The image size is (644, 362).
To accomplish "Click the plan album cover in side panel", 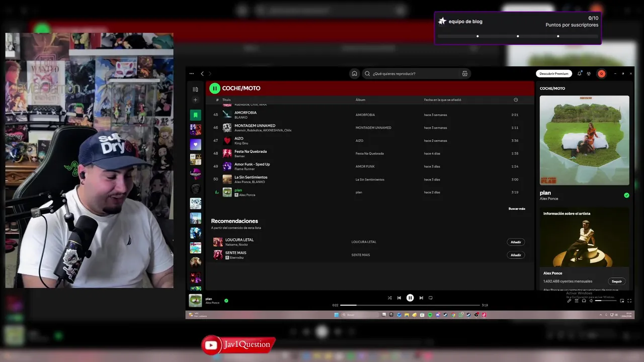I will point(584,140).
